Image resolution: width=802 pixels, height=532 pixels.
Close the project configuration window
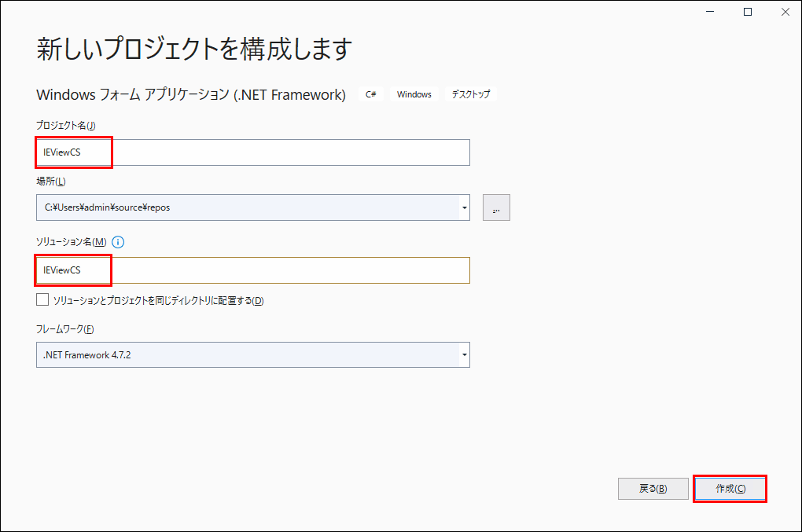coord(785,12)
